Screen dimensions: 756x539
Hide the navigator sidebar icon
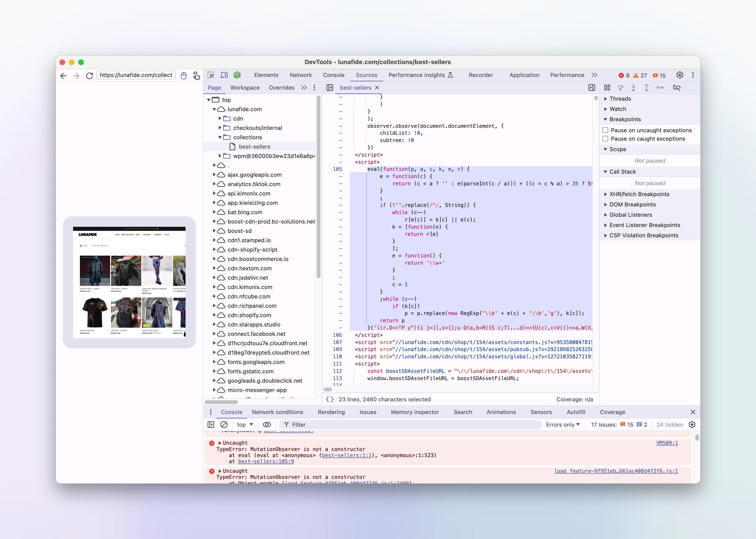330,88
